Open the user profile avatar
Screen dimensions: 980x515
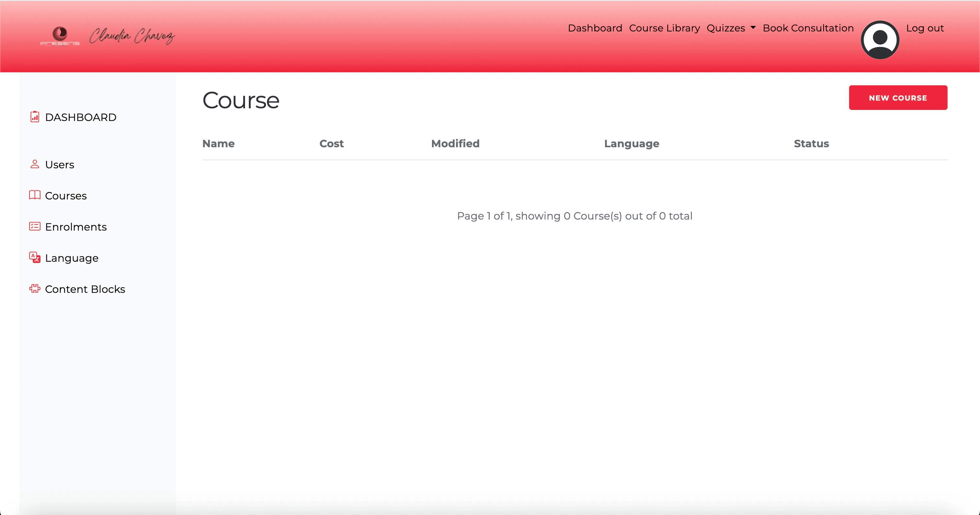click(880, 40)
